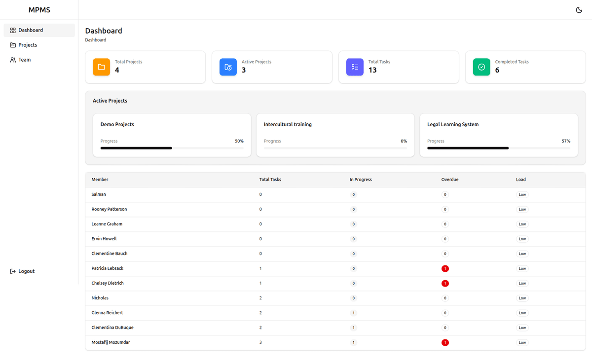
Task: Click Patricia Lebsack's red overdue badge
Action: [x=445, y=269]
